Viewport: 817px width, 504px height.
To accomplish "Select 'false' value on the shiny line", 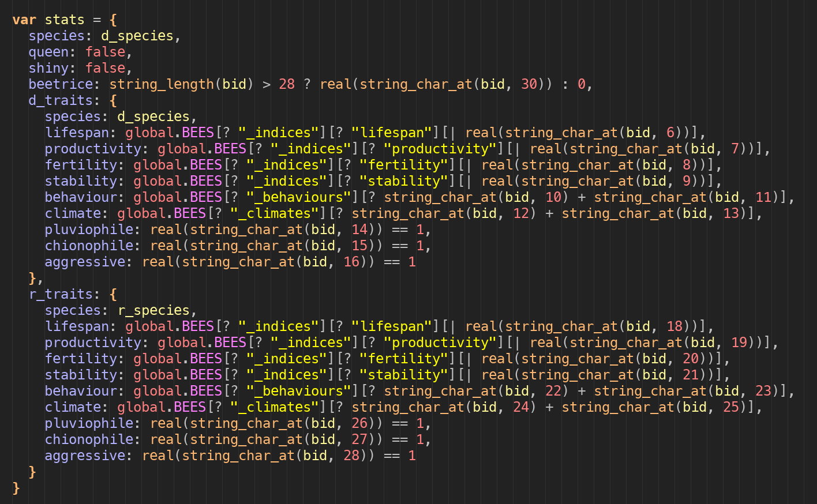I will [x=105, y=68].
